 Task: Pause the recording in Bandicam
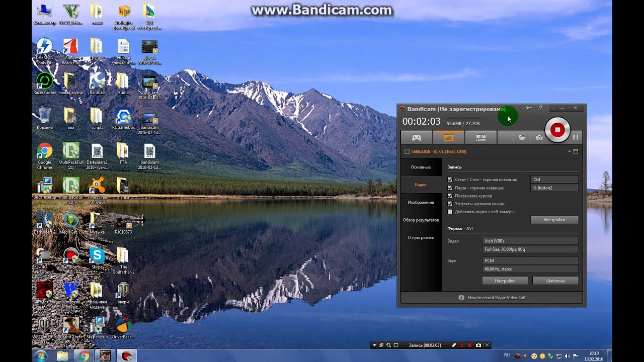(x=576, y=137)
